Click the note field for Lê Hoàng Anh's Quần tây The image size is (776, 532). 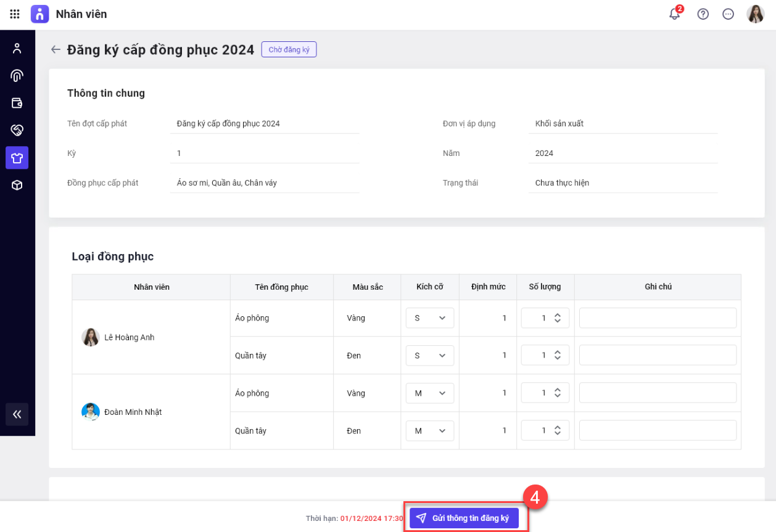[x=658, y=356]
